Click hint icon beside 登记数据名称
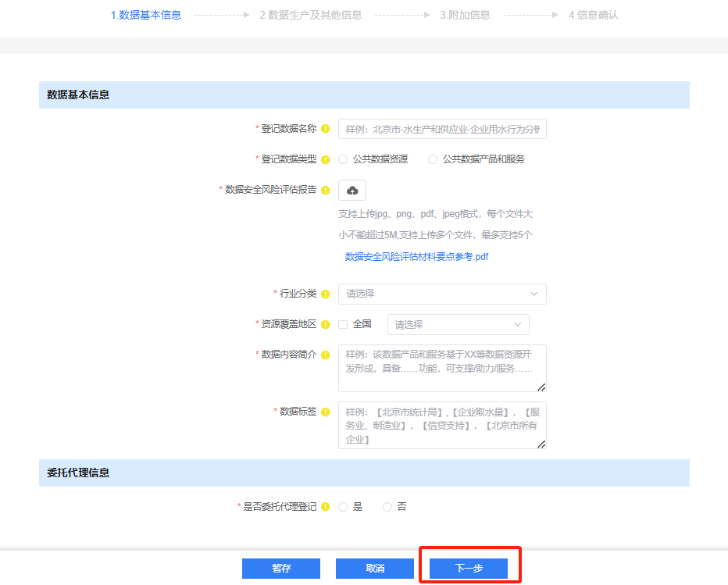Image resolution: width=728 pixels, height=585 pixels. (x=325, y=129)
